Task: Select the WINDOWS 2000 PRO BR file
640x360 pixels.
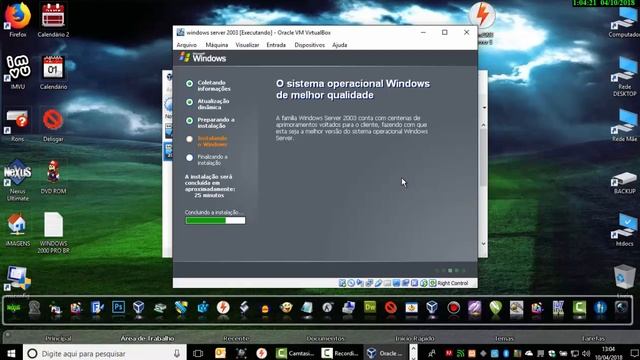Action: 53,233
